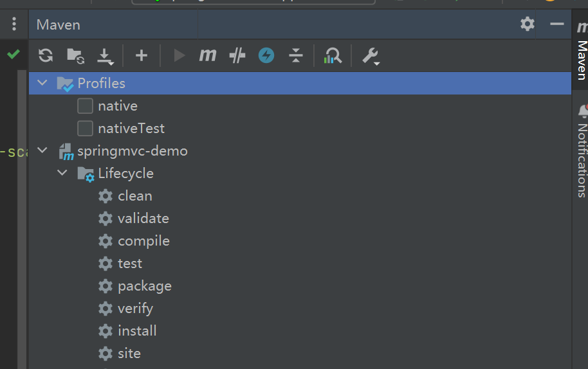Hide the Maven tool window

(557, 24)
